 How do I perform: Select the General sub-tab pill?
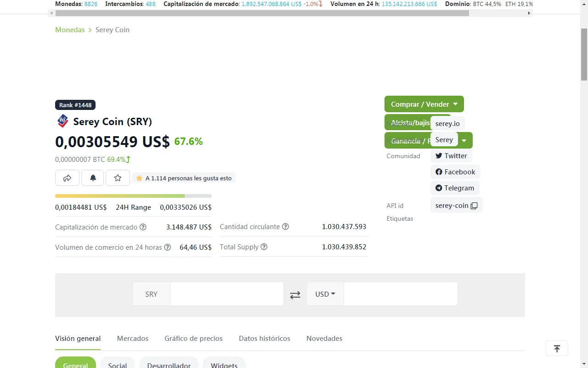click(75, 363)
